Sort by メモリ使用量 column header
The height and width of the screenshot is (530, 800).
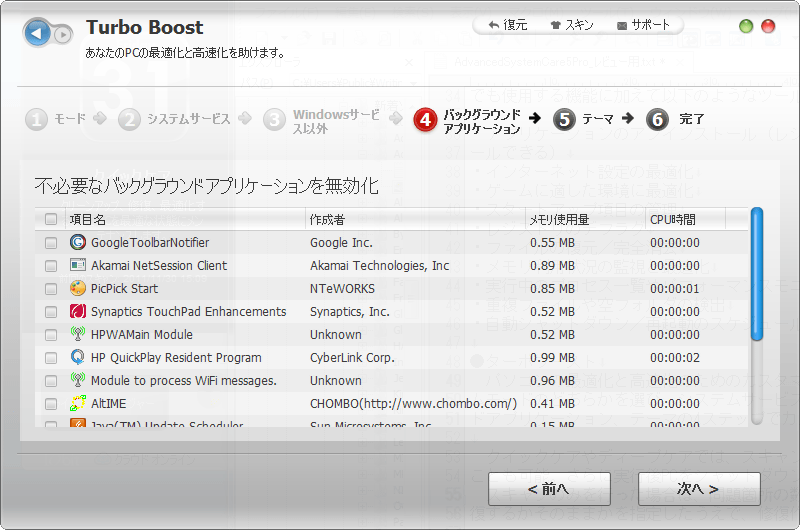pos(586,219)
